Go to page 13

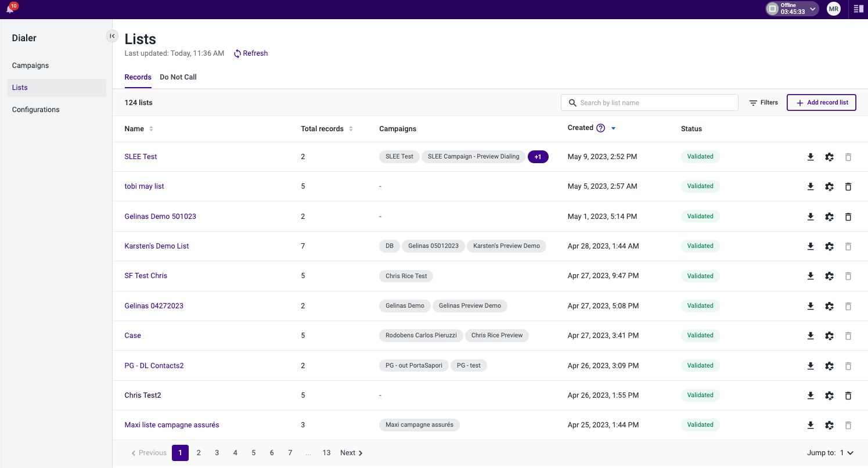326,453
